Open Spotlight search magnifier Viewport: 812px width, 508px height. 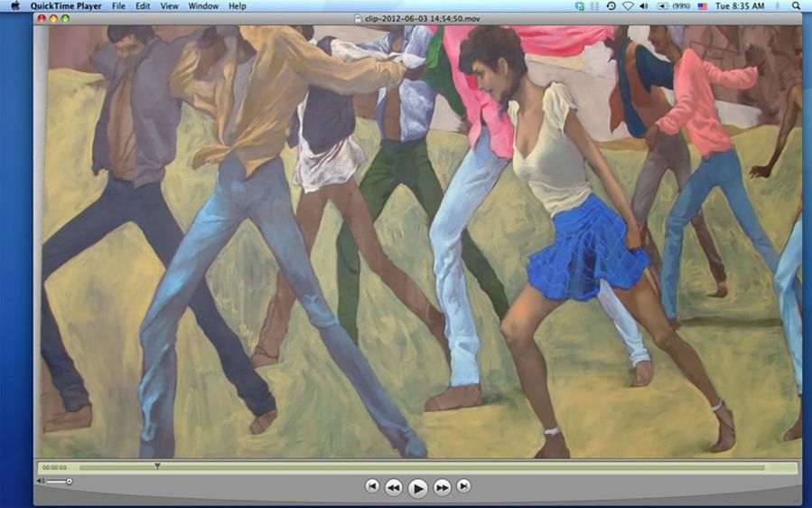[x=798, y=6]
